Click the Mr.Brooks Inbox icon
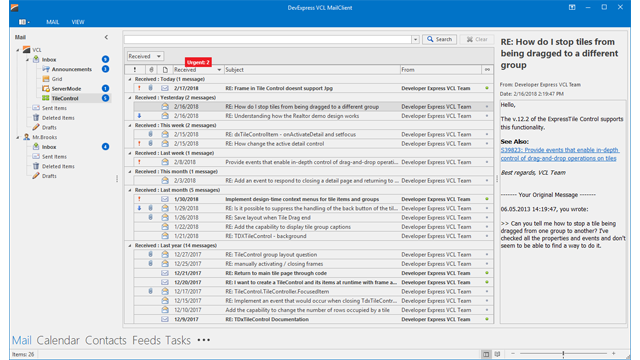This screenshot has width=640, height=360. click(x=36, y=147)
